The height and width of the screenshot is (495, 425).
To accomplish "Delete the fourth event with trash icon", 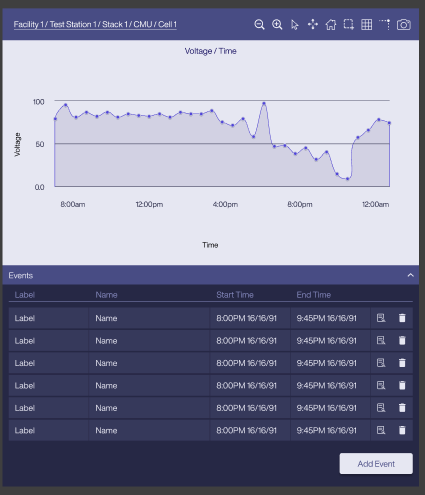I will coord(402,385).
